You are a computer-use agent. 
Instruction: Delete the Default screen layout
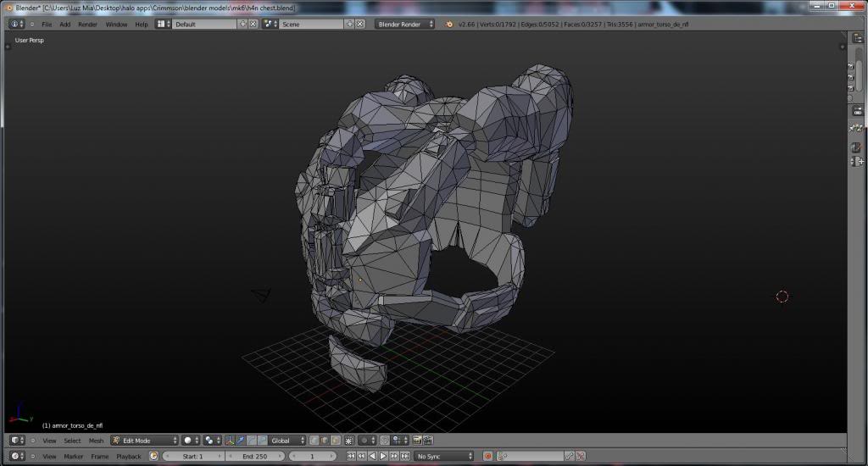tap(253, 25)
